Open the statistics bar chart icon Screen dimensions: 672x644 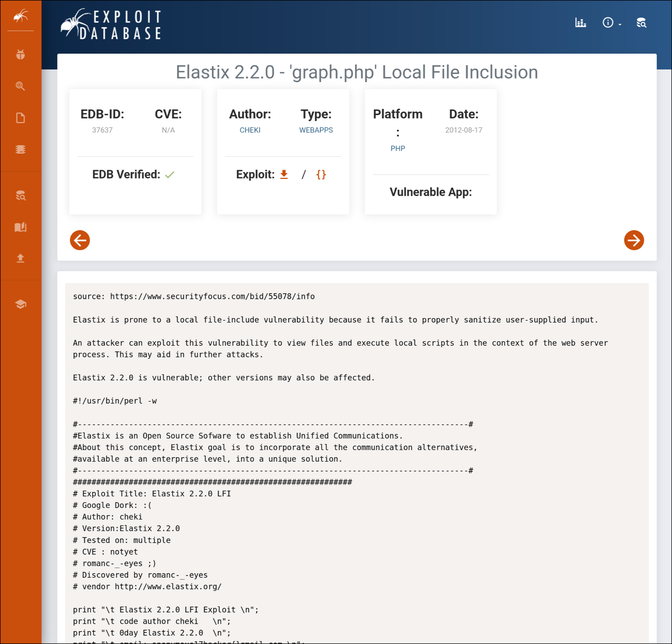[x=581, y=23]
